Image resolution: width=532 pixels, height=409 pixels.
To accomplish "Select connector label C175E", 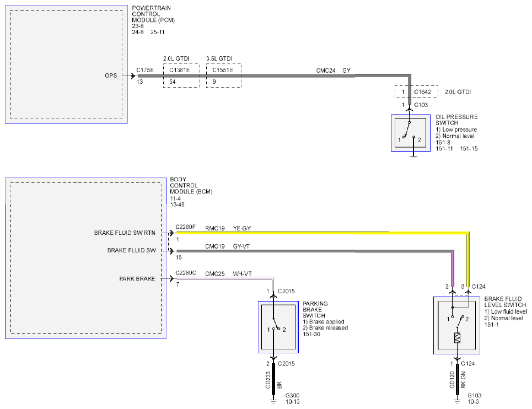I will [x=145, y=70].
